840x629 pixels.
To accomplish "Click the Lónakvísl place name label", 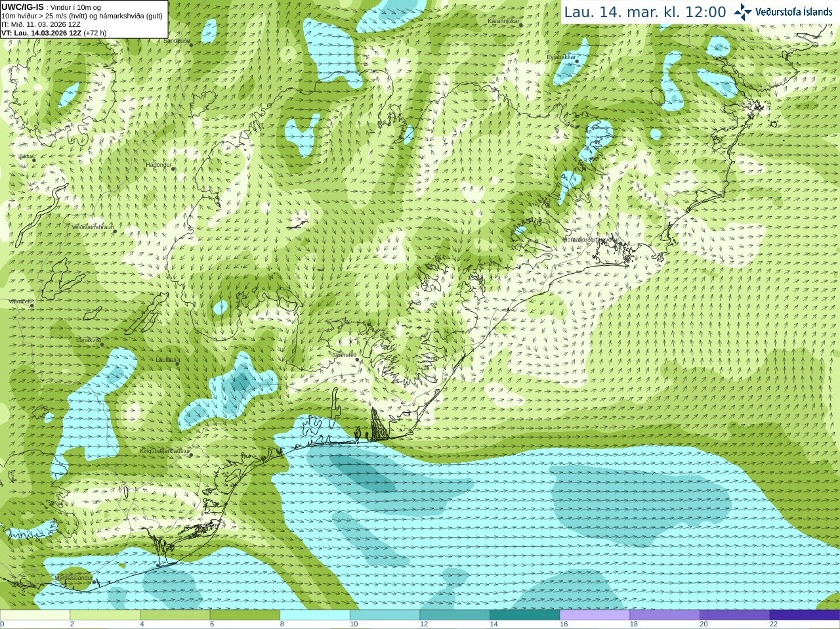I will (x=89, y=340).
